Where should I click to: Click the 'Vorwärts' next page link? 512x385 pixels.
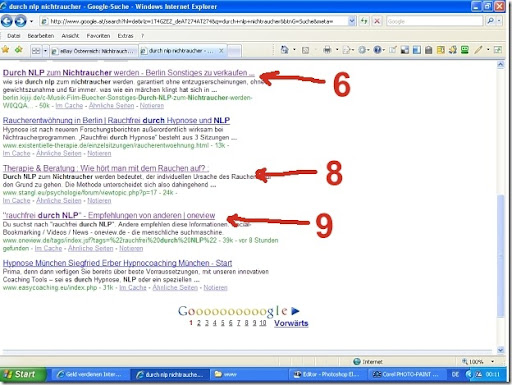coord(291,323)
